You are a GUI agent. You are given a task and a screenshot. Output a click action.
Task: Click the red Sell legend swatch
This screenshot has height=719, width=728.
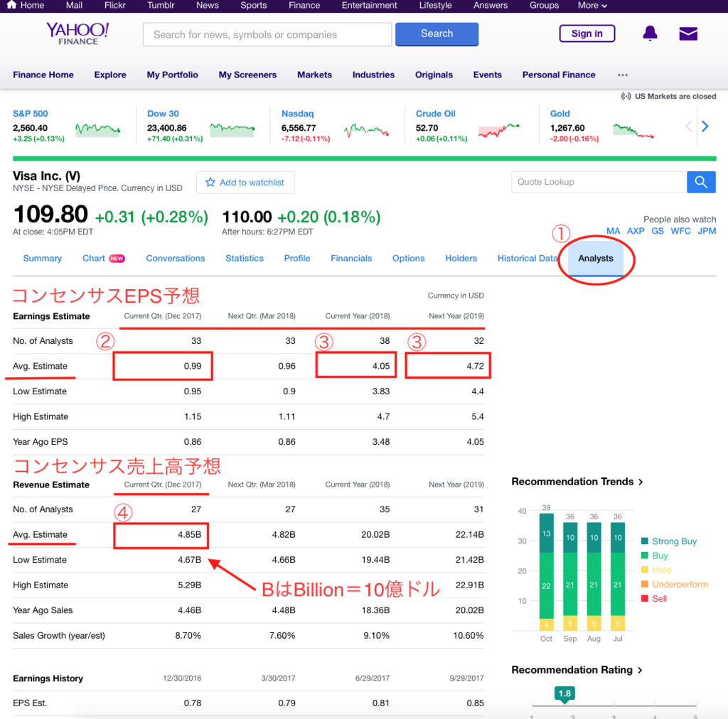(644, 598)
